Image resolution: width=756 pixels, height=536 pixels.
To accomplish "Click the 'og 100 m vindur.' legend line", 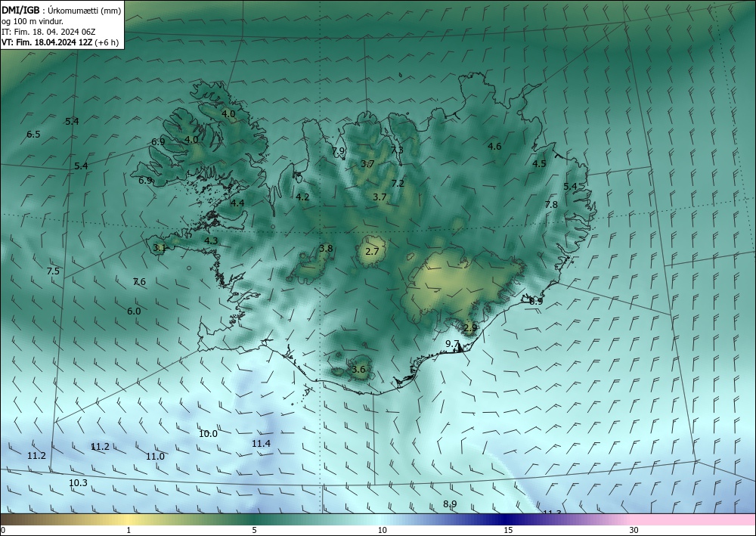I will click(x=33, y=20).
